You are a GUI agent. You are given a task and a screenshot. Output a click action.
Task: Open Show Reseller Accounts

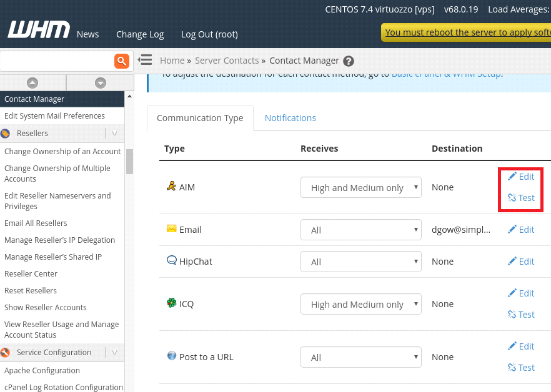[x=46, y=307]
